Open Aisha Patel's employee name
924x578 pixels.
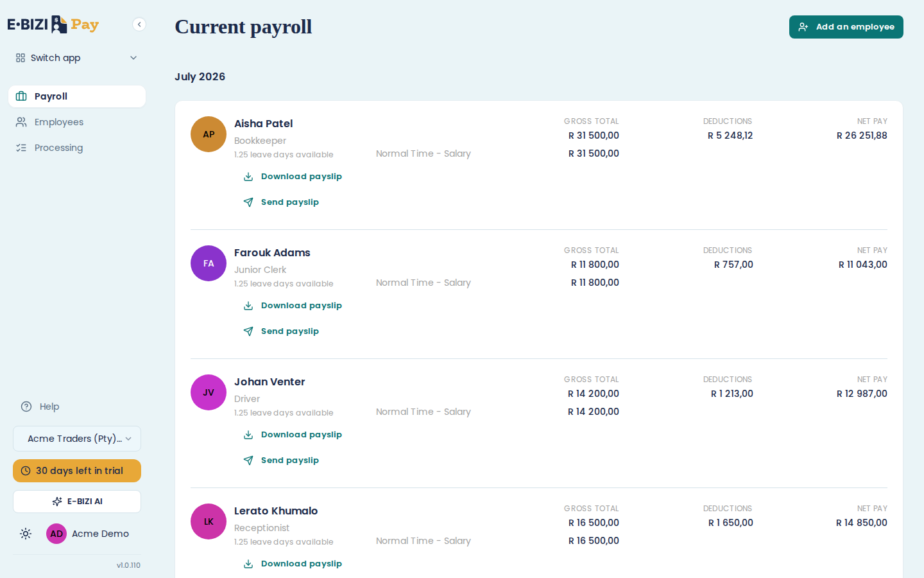[263, 123]
